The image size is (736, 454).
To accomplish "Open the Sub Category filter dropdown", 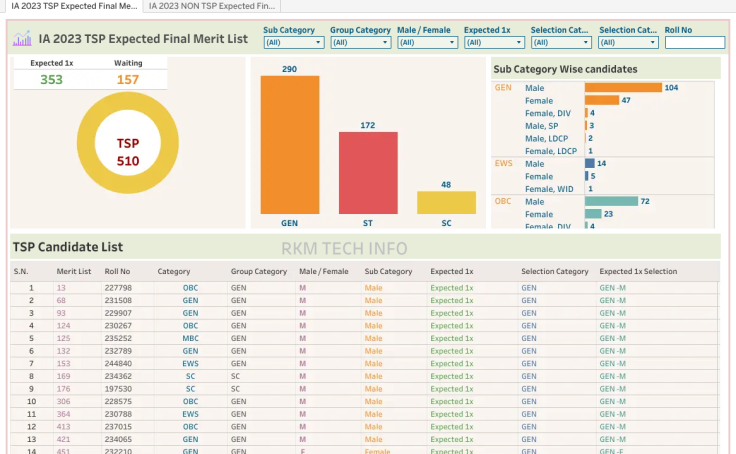I will [294, 43].
